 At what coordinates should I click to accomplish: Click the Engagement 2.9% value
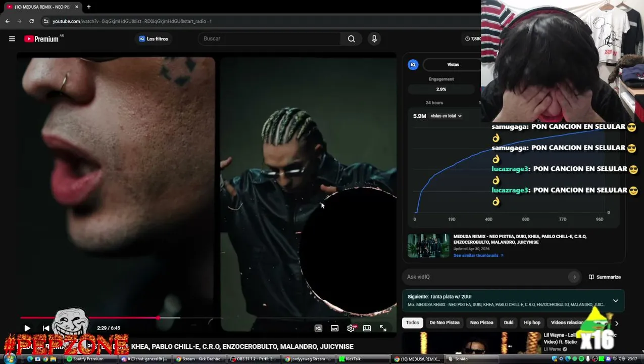click(x=441, y=89)
